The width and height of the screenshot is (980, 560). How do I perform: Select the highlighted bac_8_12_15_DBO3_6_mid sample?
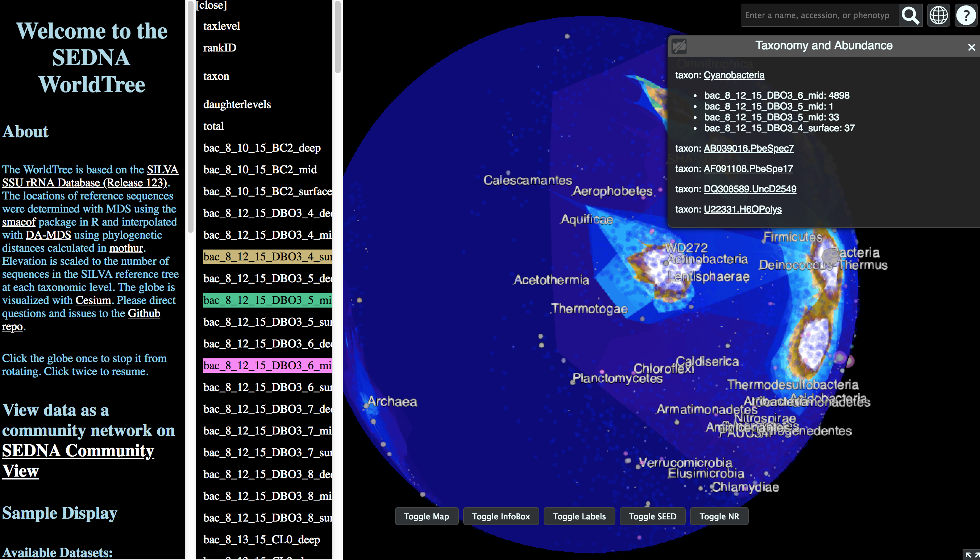click(x=267, y=365)
